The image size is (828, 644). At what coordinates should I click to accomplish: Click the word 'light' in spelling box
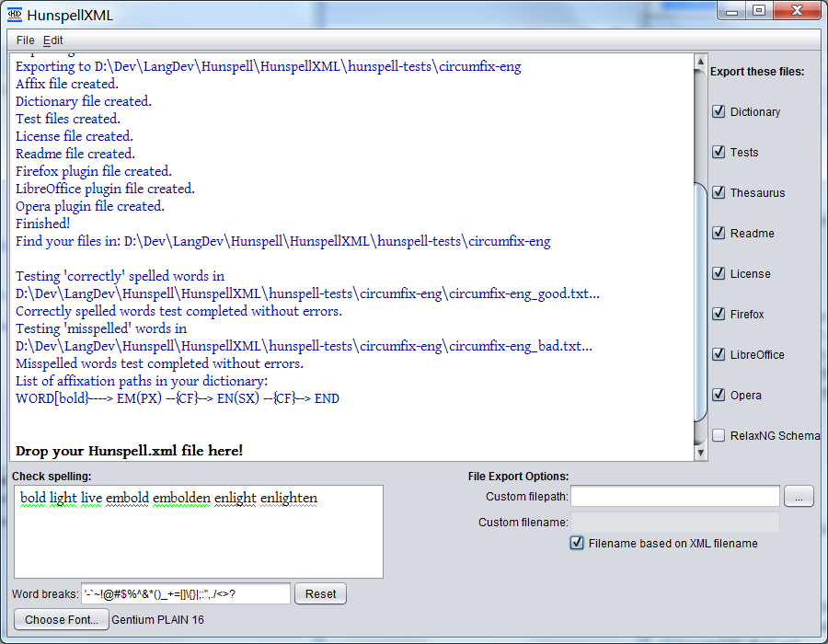63,498
